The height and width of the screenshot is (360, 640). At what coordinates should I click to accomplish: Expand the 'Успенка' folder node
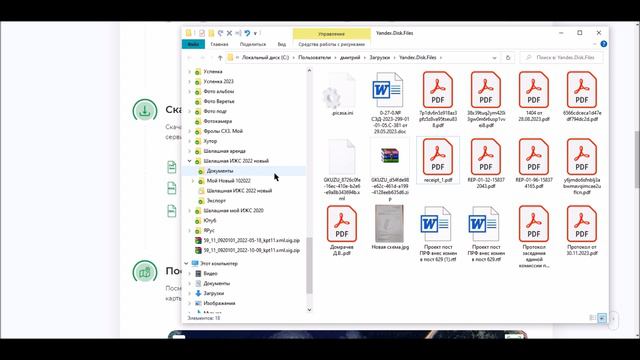point(189,71)
